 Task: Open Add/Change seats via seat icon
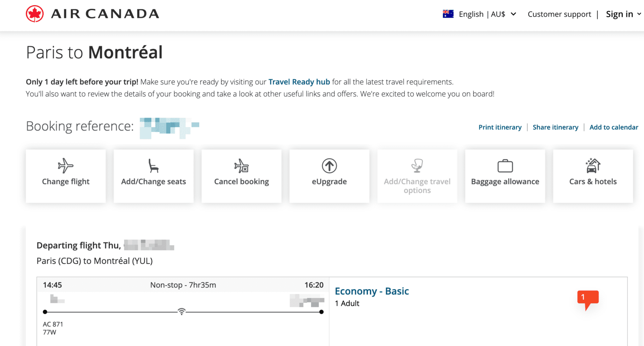(153, 166)
